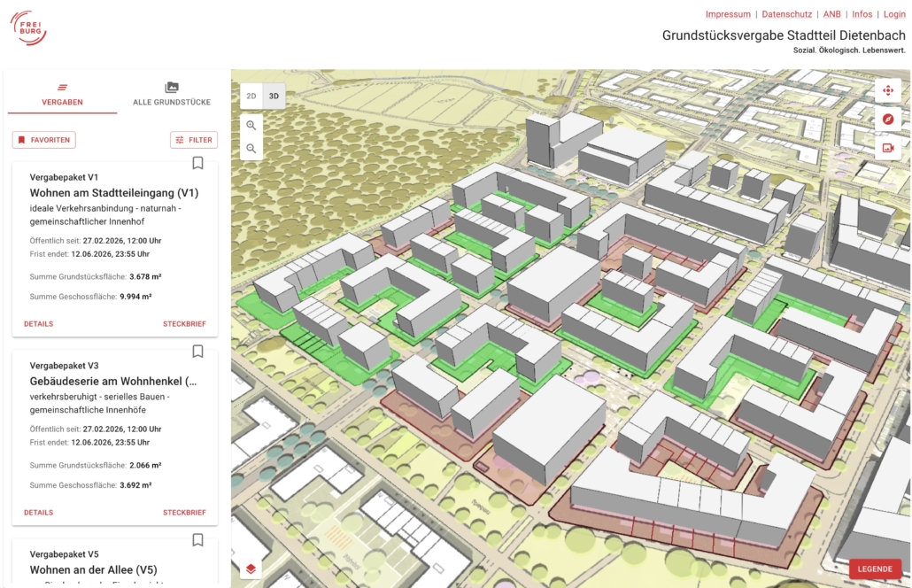
Task: Zoom out on the map
Action: 251,149
